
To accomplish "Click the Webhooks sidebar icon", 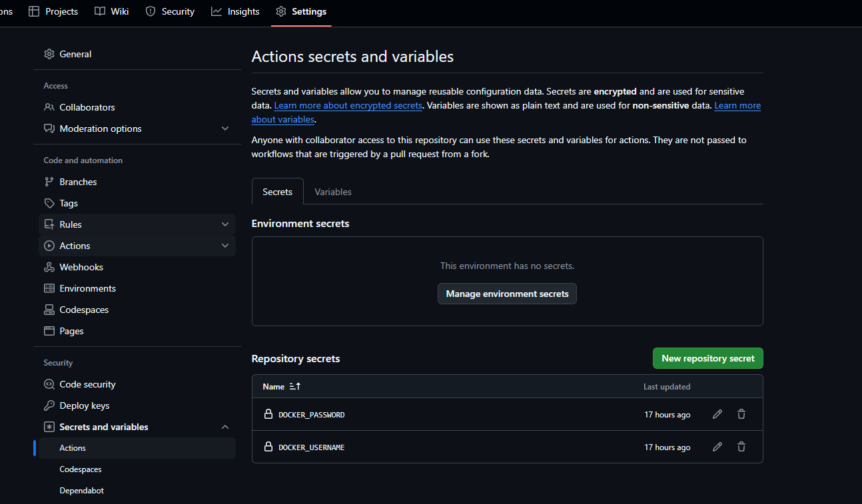I will [x=49, y=266].
